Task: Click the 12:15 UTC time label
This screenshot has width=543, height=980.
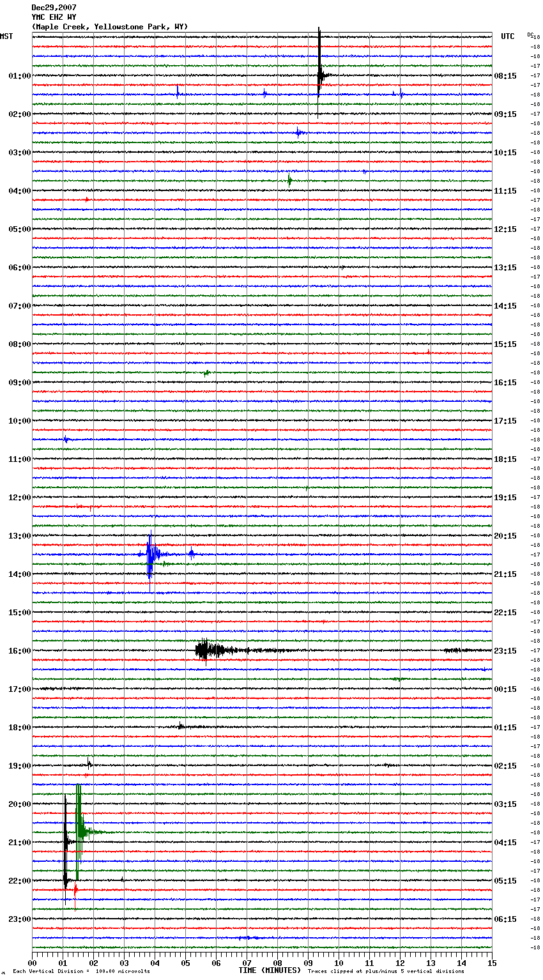Action: click(x=505, y=229)
